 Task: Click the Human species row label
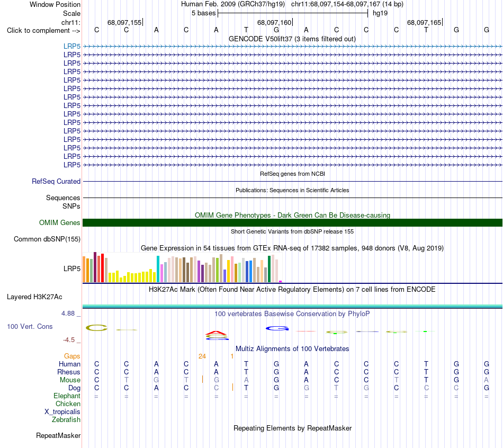pos(69,364)
